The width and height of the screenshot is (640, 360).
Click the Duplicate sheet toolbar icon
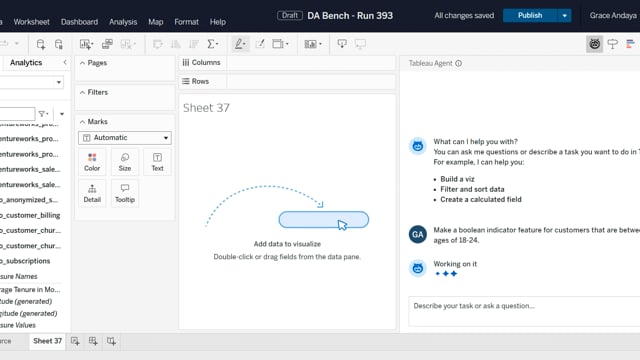tap(107, 44)
